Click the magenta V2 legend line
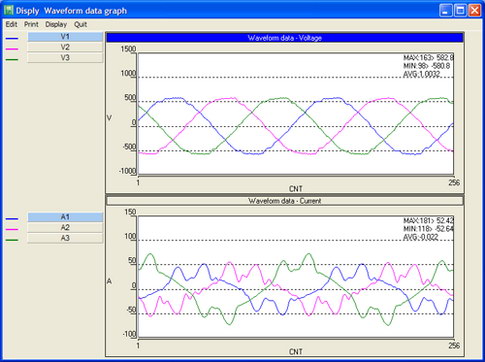This screenshot has width=485, height=362. (12, 49)
